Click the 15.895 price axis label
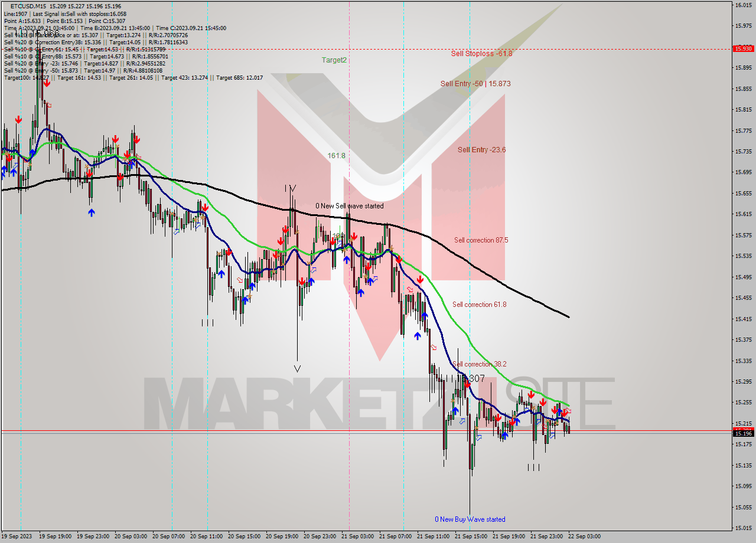This screenshot has width=756, height=543. [x=742, y=67]
